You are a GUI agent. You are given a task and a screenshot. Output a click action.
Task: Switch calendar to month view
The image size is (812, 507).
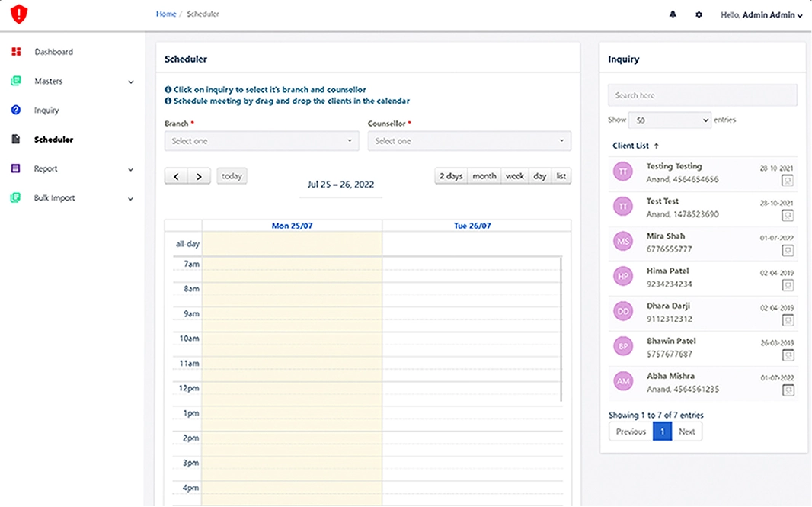pos(484,176)
